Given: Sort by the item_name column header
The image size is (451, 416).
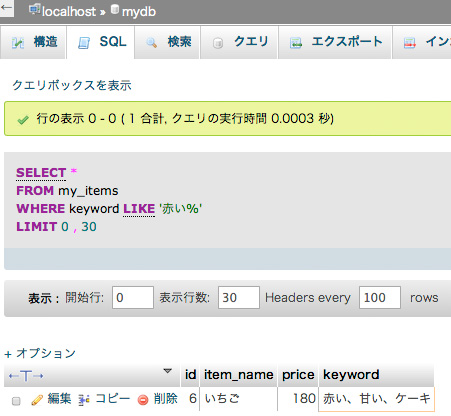Looking at the screenshot, I should point(238,375).
